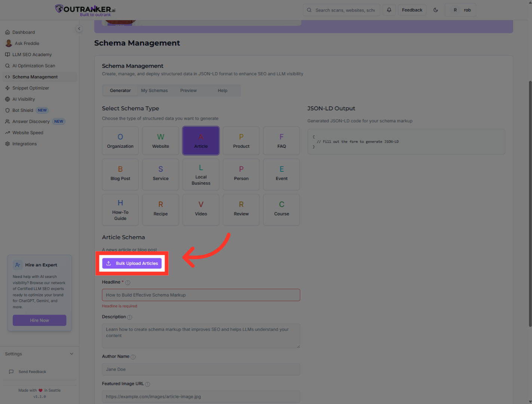Image resolution: width=532 pixels, height=404 pixels.
Task: Click into the Featured Image URL field
Action: coord(201,397)
